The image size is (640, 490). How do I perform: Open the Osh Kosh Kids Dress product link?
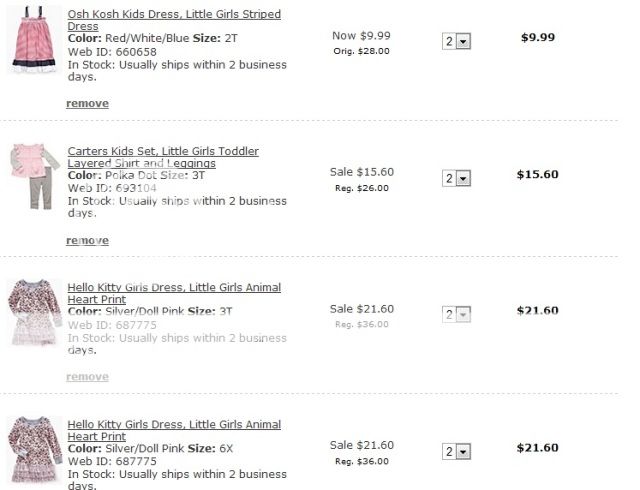(x=174, y=15)
